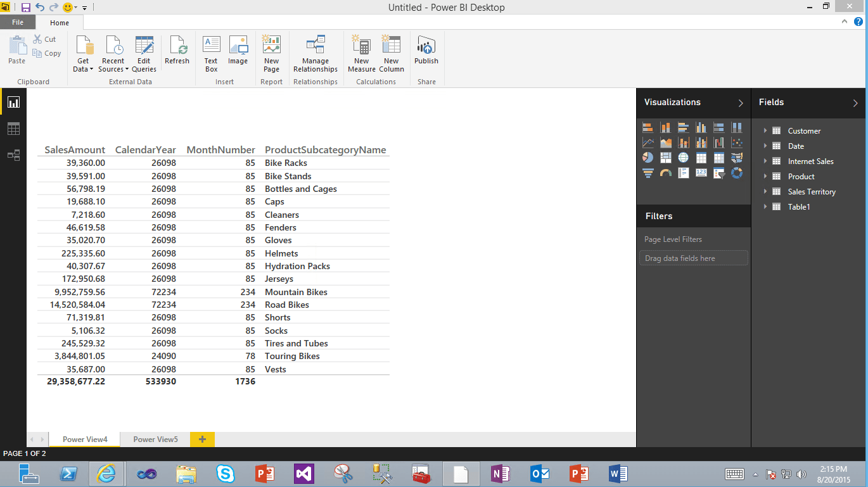Select the globe Map visualization

tap(683, 158)
